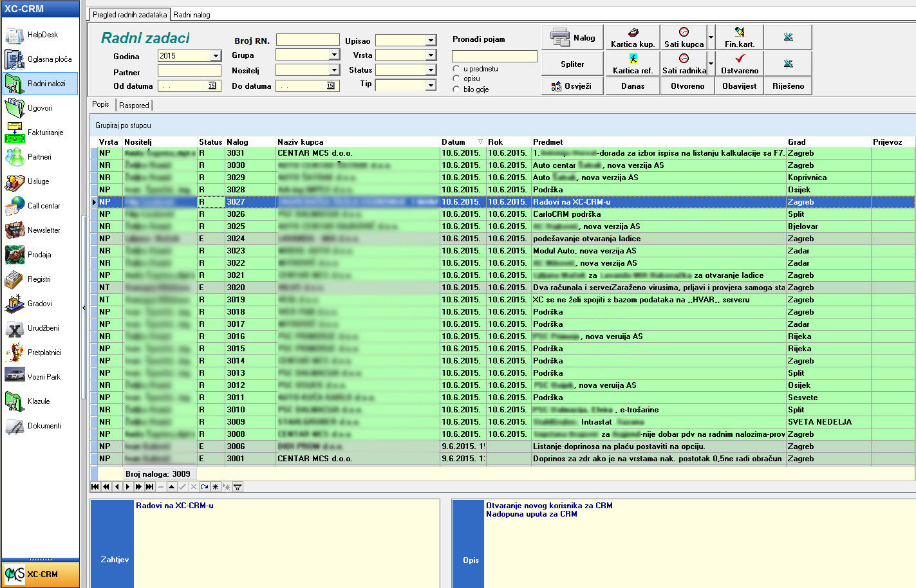Image resolution: width=916 pixels, height=588 pixels.
Task: Jump to the last record in the navigator
Action: click(150, 487)
